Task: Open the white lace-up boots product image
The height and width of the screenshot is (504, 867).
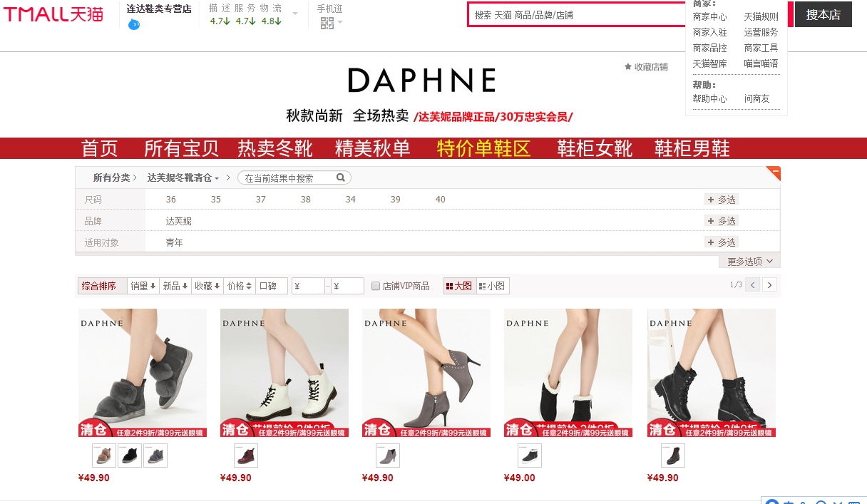Action: tap(284, 373)
